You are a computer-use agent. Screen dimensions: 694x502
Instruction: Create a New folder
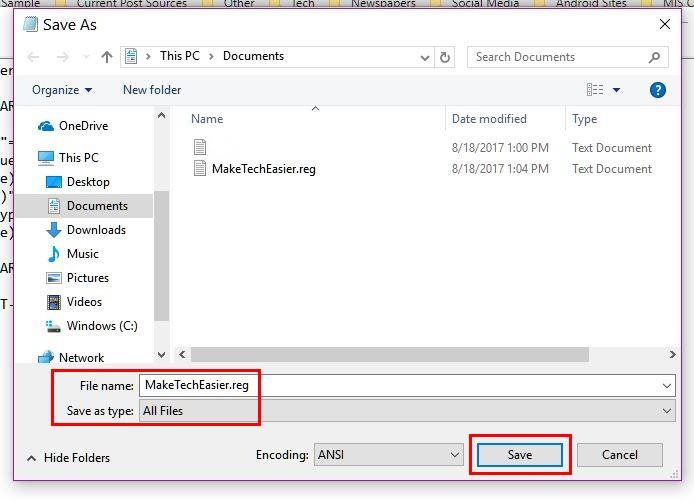[x=152, y=90]
